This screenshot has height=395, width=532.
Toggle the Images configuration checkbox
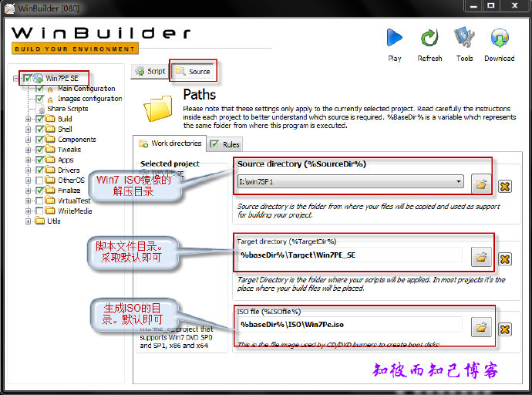(39, 99)
